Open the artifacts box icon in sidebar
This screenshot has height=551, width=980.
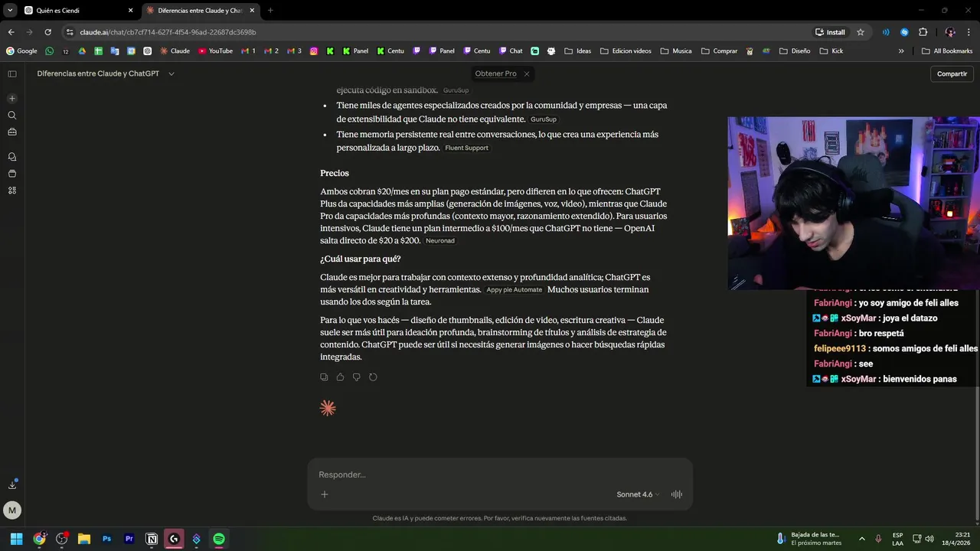pyautogui.click(x=12, y=174)
